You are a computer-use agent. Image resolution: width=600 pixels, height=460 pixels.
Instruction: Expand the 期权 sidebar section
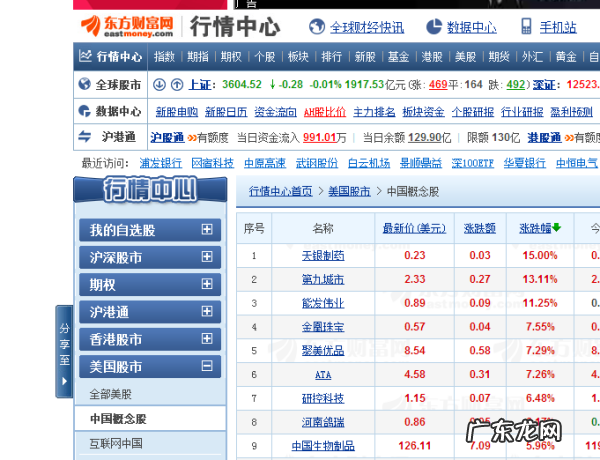(207, 284)
